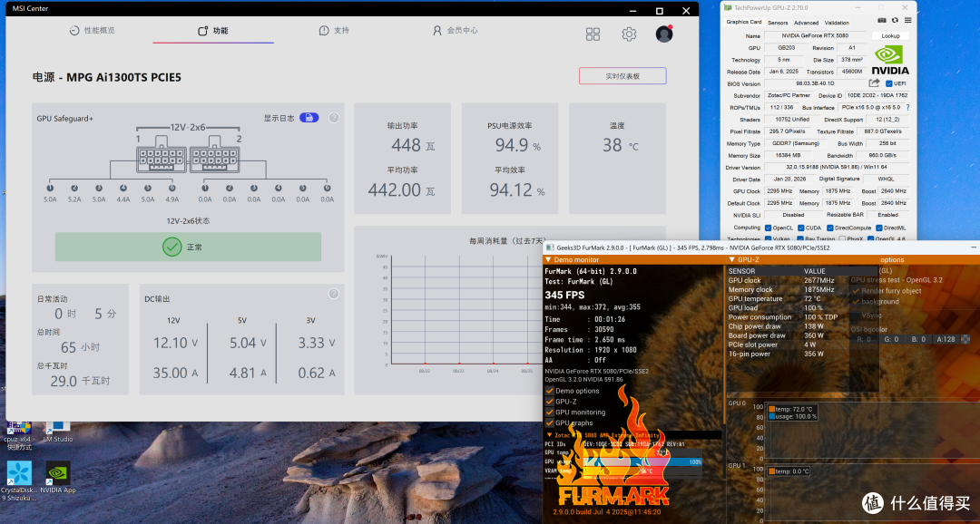This screenshot has height=524, width=980.
Task: Collapse FurMark Demo monitor panel
Action: [549, 260]
